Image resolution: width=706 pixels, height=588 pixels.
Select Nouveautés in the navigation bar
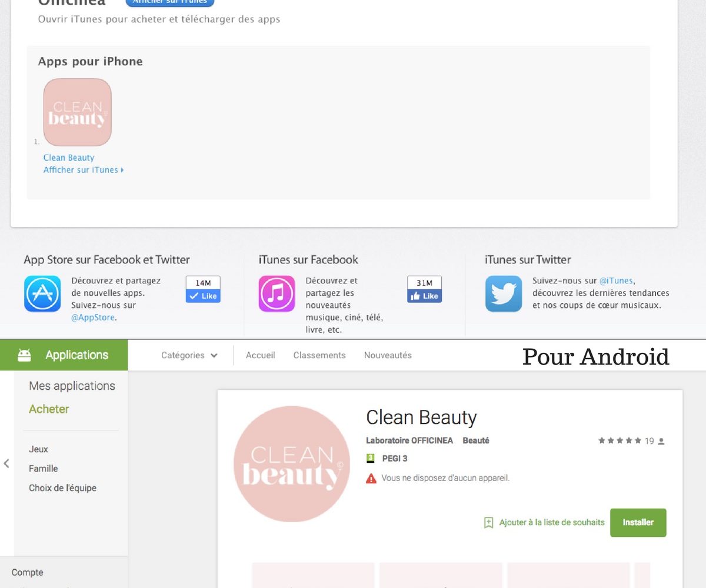click(x=388, y=355)
